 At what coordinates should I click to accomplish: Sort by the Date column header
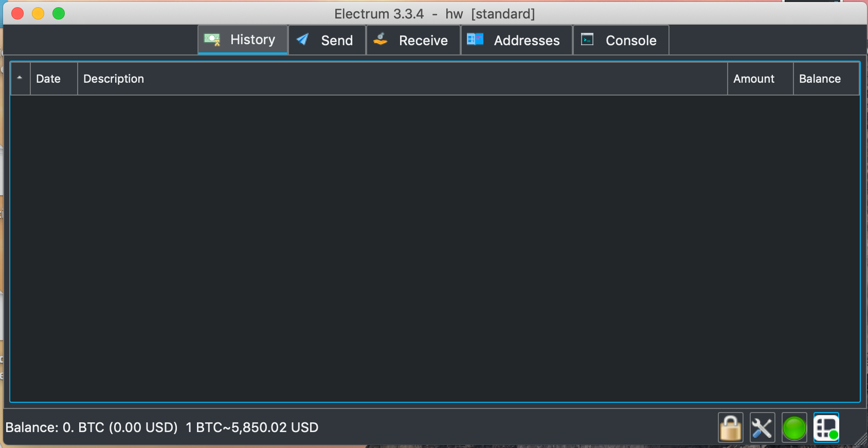(x=54, y=79)
